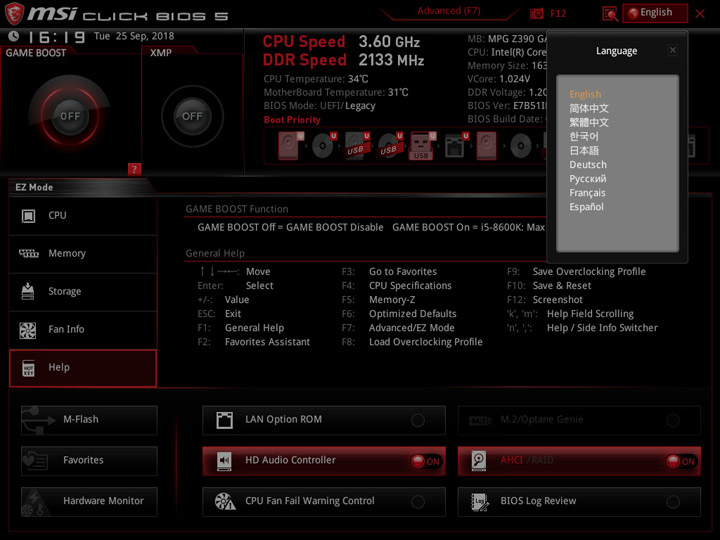Image resolution: width=720 pixels, height=540 pixels.
Task: Select Deutsch language
Action: [x=588, y=164]
